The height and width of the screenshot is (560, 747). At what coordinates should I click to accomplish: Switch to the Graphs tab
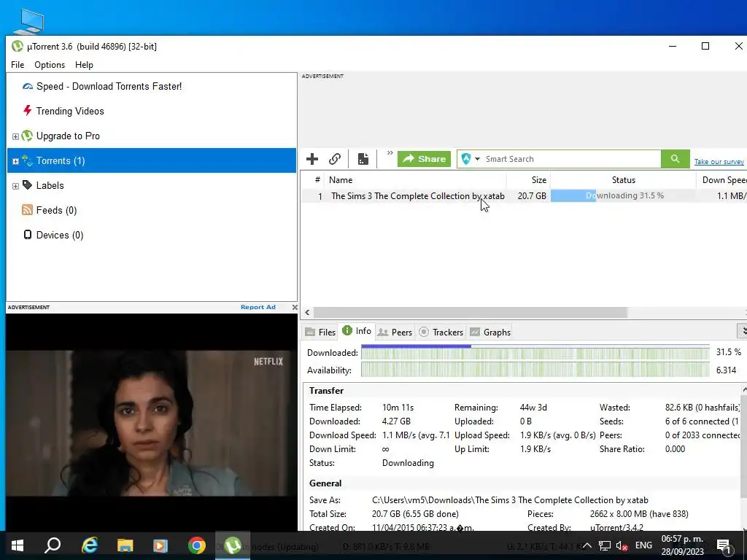491,332
